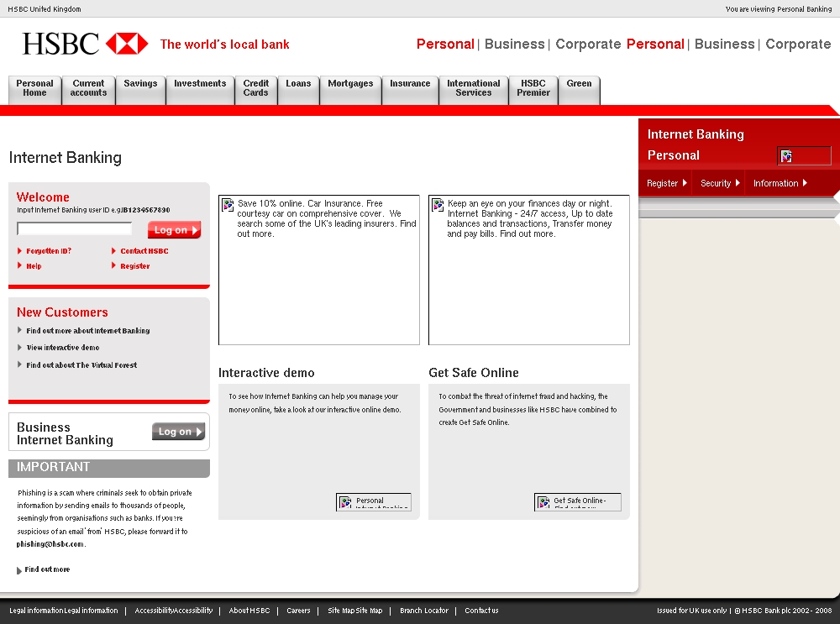The width and height of the screenshot is (840, 624).
Task: Click the 'HSBC United Kingdom' text
Action: coord(45,9)
